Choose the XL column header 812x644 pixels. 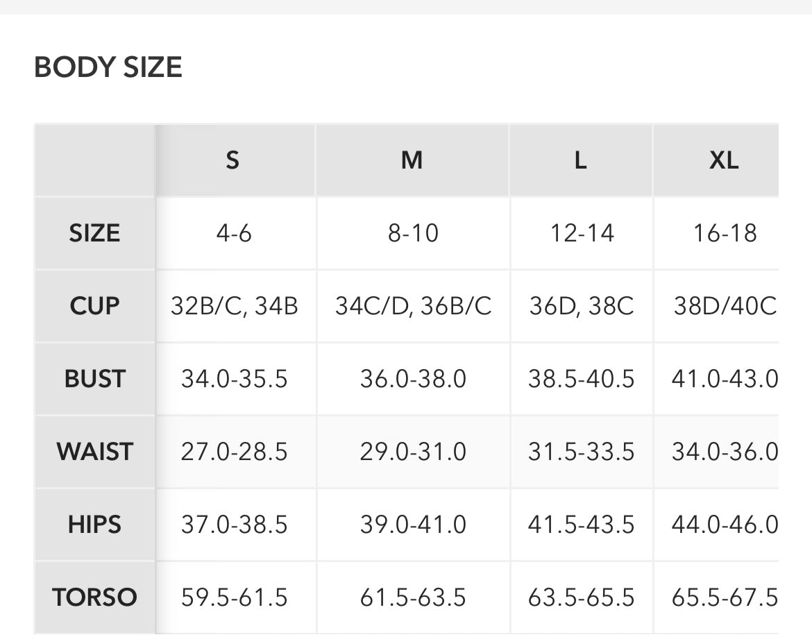(x=723, y=160)
